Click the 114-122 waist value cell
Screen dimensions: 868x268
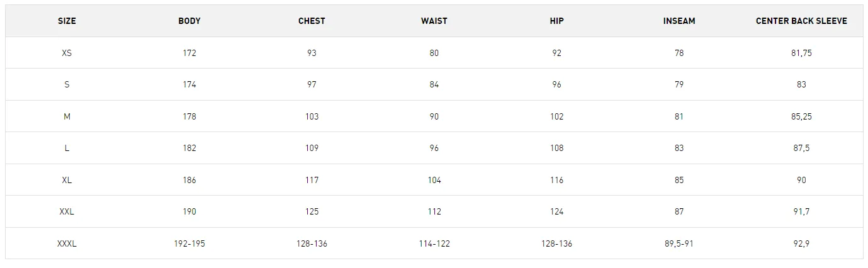coord(434,243)
